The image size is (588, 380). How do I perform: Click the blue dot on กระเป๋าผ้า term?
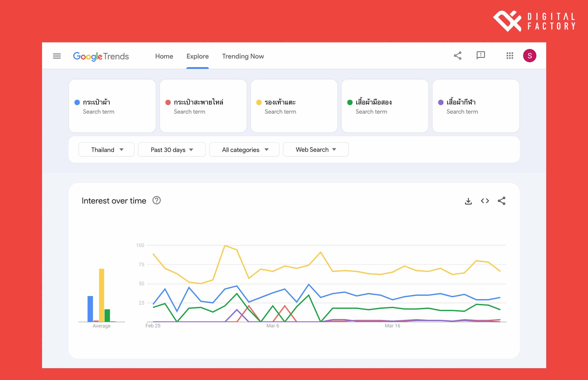[x=77, y=102]
